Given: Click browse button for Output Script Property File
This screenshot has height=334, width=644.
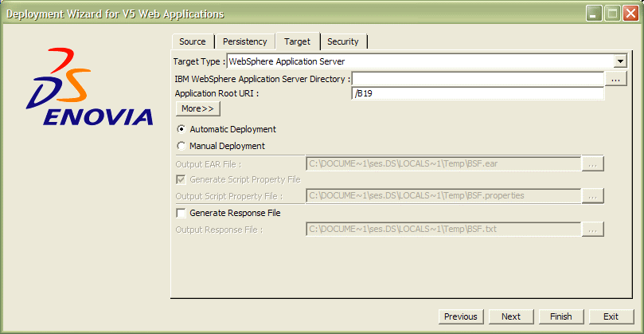Looking at the screenshot, I should 592,196.
